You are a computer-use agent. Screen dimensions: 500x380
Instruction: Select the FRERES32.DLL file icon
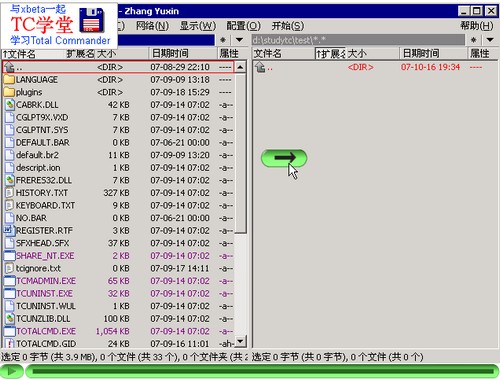10,180
